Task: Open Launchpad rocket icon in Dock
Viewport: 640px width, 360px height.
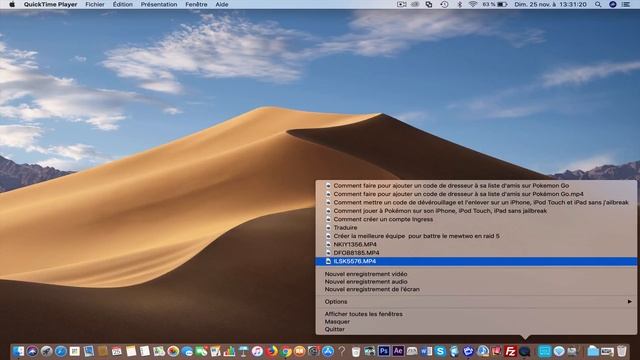Action: [x=47, y=351]
